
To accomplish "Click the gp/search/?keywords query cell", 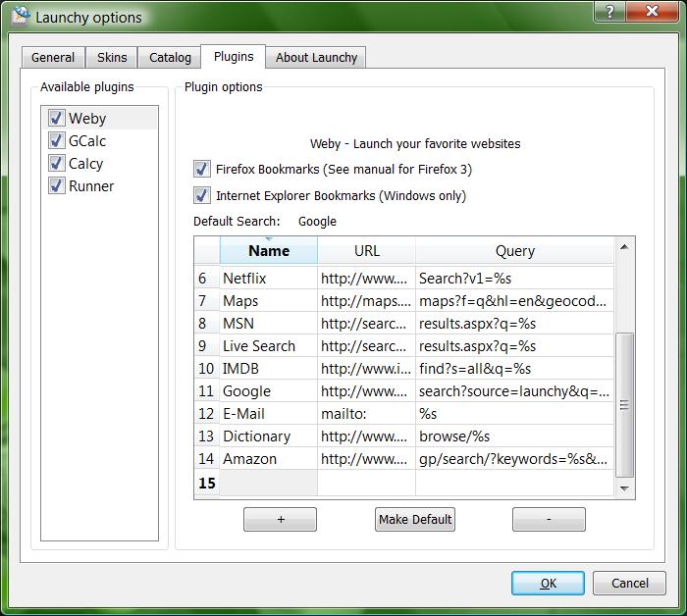I will pyautogui.click(x=515, y=458).
